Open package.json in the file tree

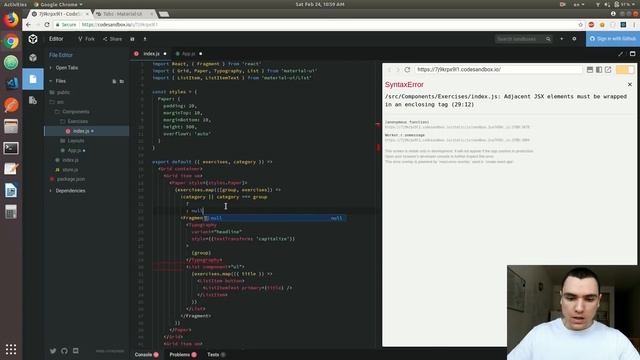71,179
